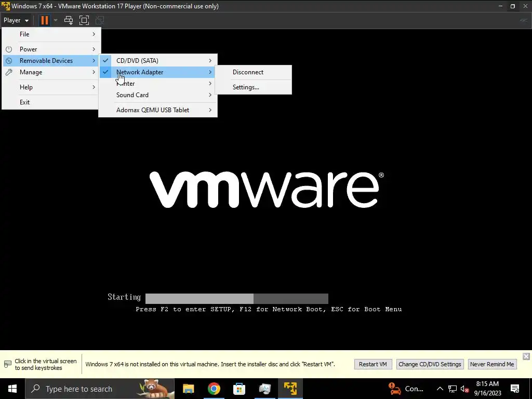This screenshot has height=399, width=532.
Task: Click the Manage wrench icon
Action: [x=9, y=72]
